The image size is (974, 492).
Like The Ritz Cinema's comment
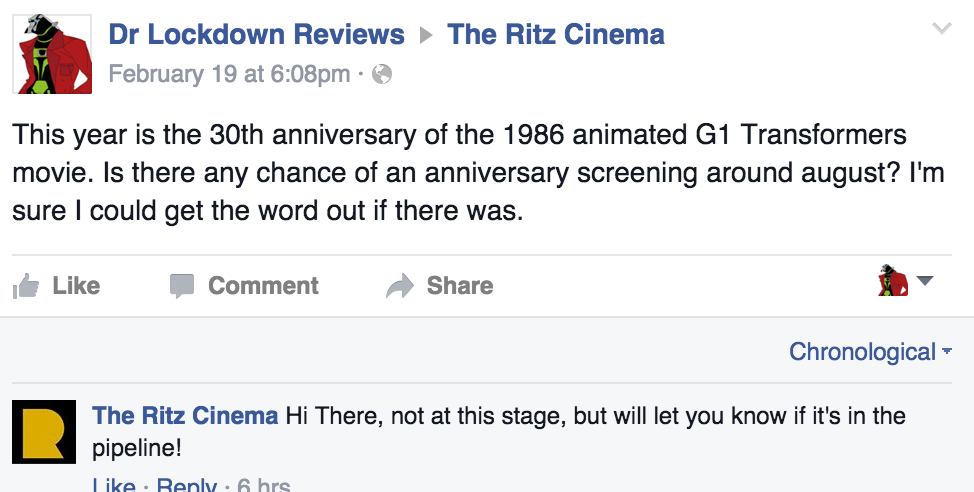113,486
